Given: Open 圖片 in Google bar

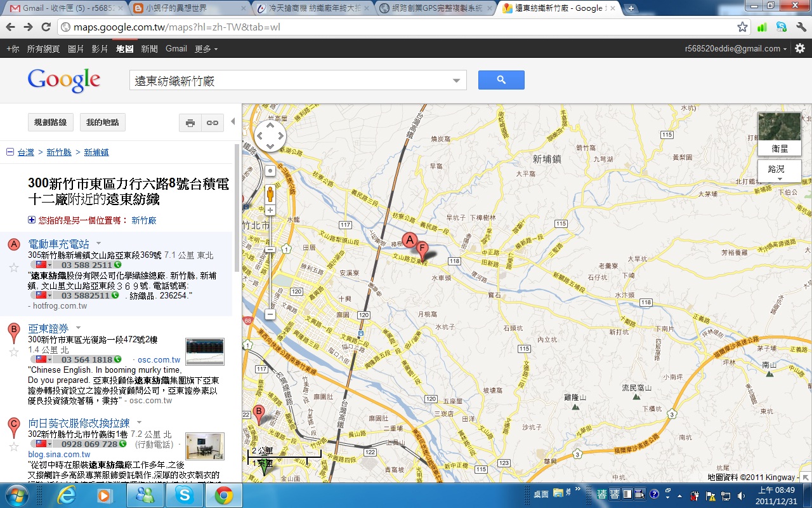Looking at the screenshot, I should click(75, 49).
